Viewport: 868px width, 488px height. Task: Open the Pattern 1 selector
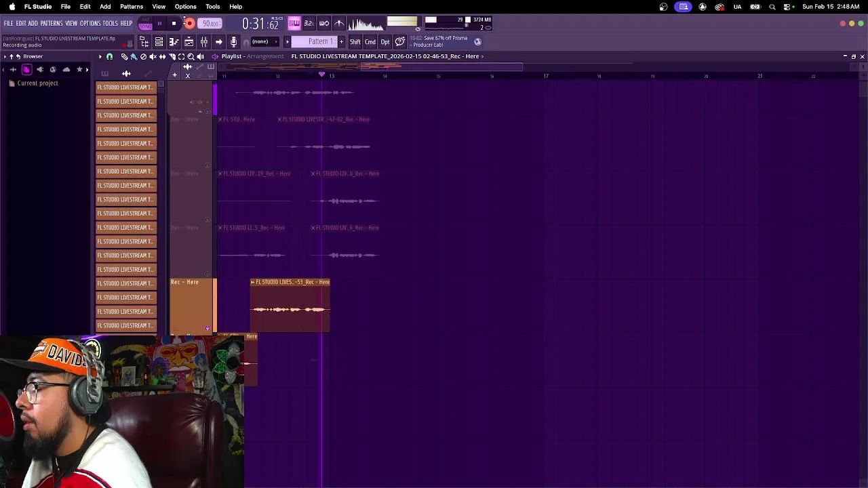(x=315, y=42)
